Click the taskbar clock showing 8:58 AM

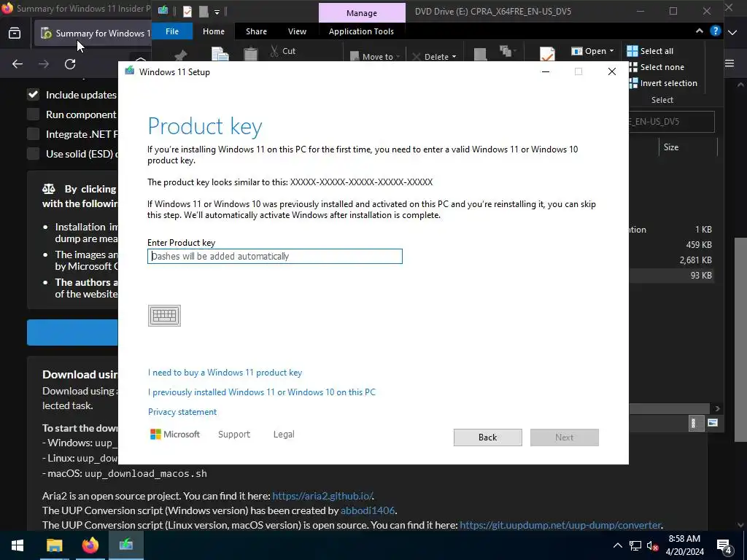(x=684, y=545)
